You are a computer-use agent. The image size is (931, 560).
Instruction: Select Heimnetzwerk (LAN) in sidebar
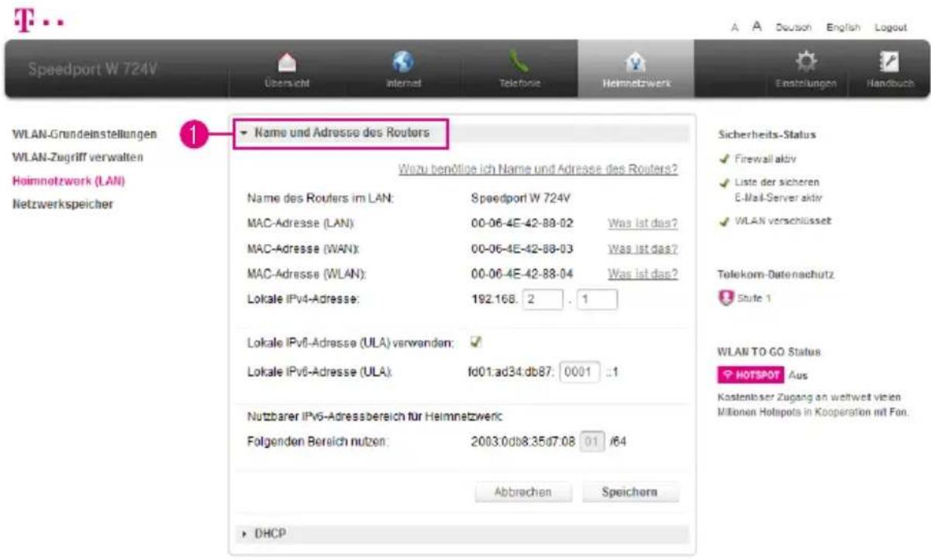(x=69, y=181)
